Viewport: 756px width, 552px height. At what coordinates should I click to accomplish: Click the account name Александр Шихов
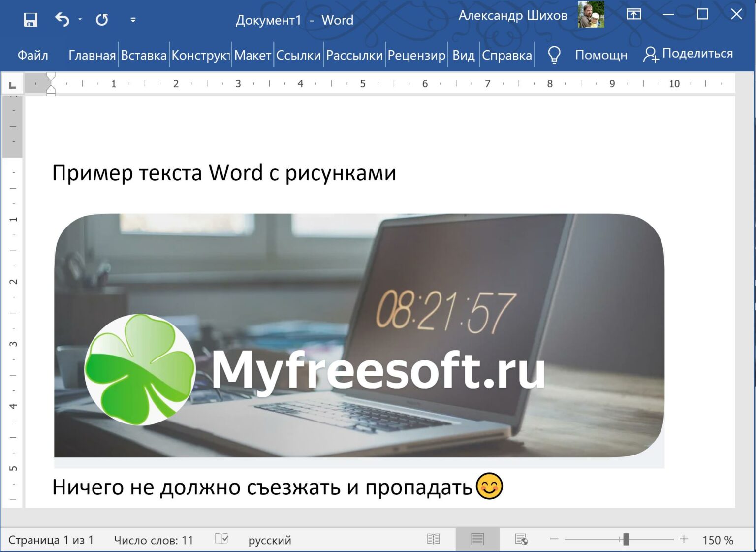(x=513, y=15)
